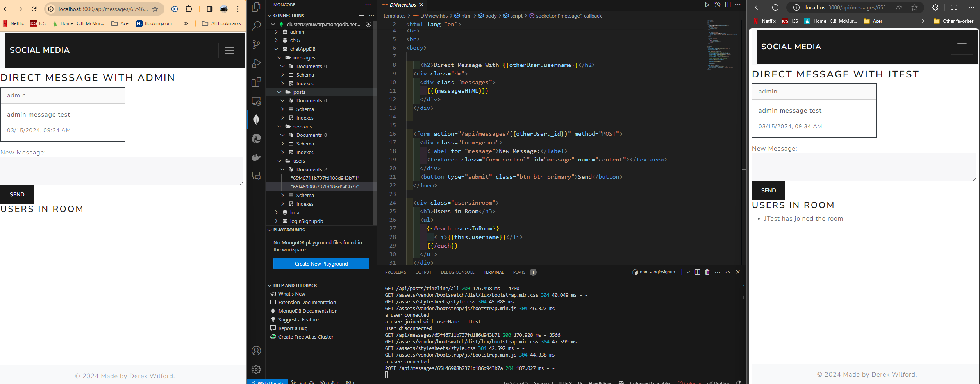This screenshot has height=384, width=980.
Task: Click the New Message textarea in the Edge window
Action: coord(864,167)
